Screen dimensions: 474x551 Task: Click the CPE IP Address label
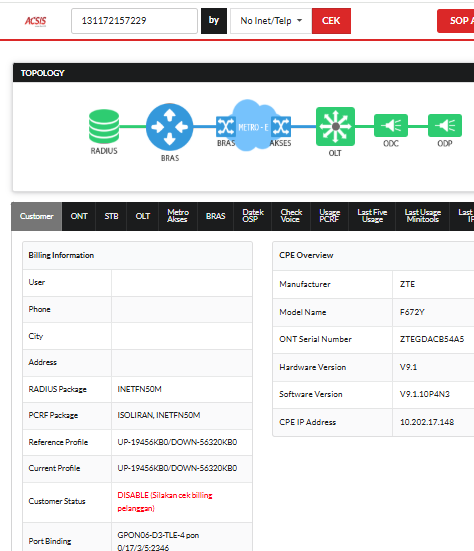click(307, 422)
